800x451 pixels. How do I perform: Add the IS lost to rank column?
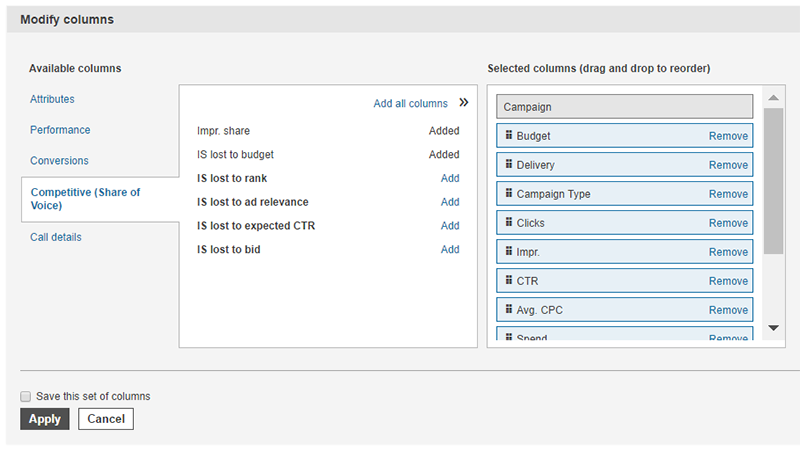point(450,178)
